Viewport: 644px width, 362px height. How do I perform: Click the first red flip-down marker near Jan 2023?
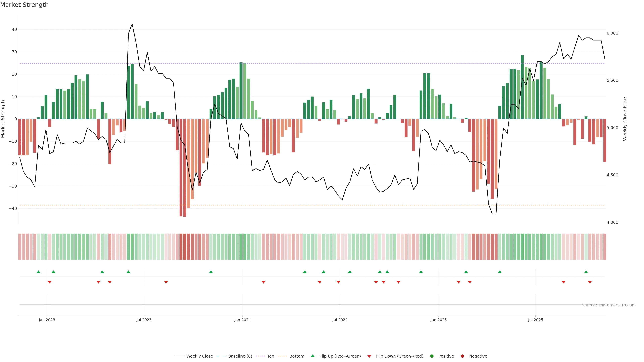[x=50, y=282]
